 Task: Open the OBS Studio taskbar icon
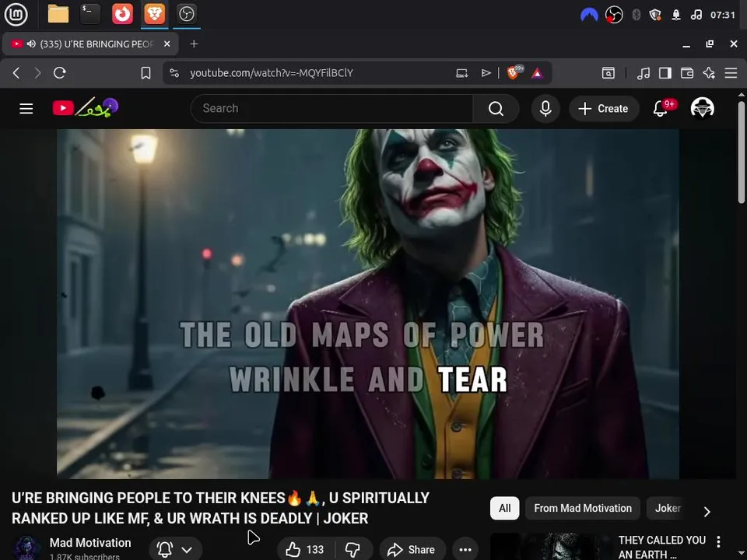(x=186, y=14)
